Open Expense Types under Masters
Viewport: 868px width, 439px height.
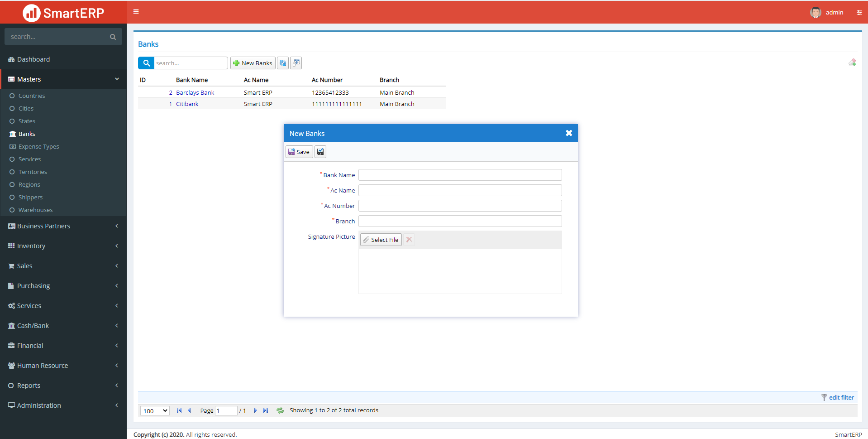[38, 146]
